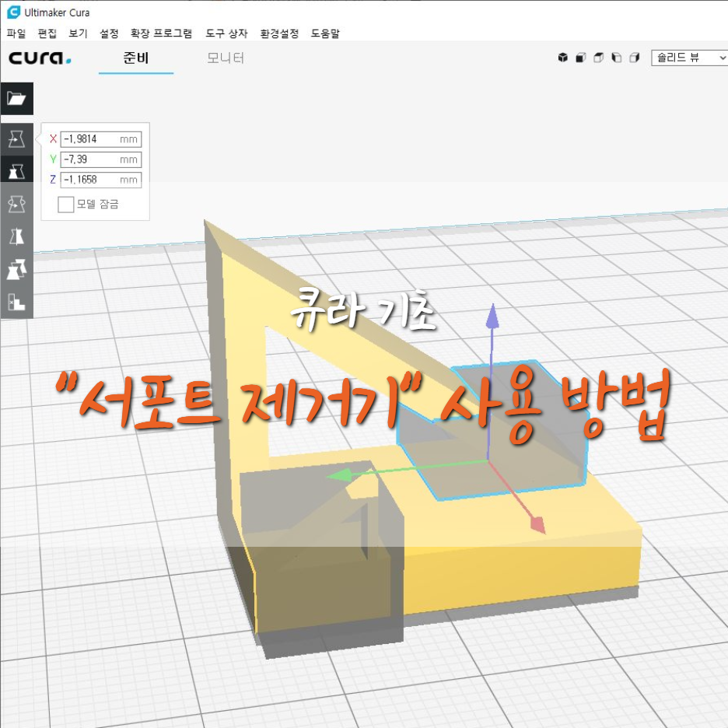Click the green axis arrow handle
The image size is (728, 728).
[339, 476]
